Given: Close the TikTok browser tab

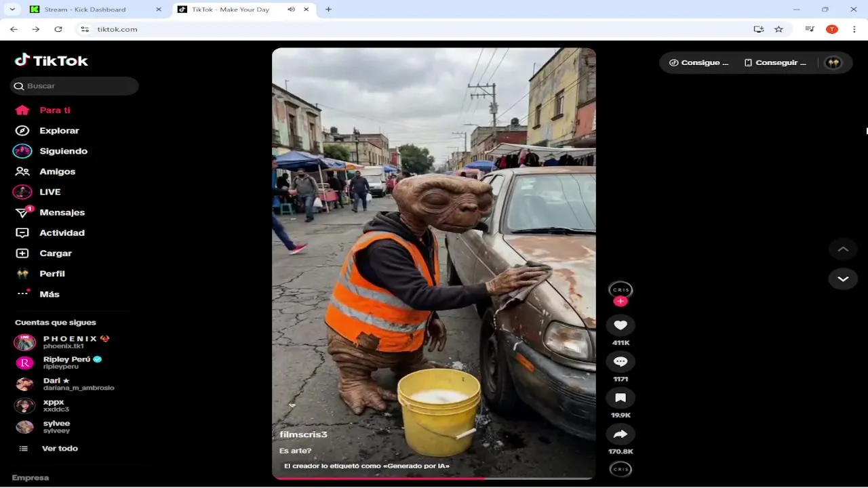Looking at the screenshot, I should point(307,9).
